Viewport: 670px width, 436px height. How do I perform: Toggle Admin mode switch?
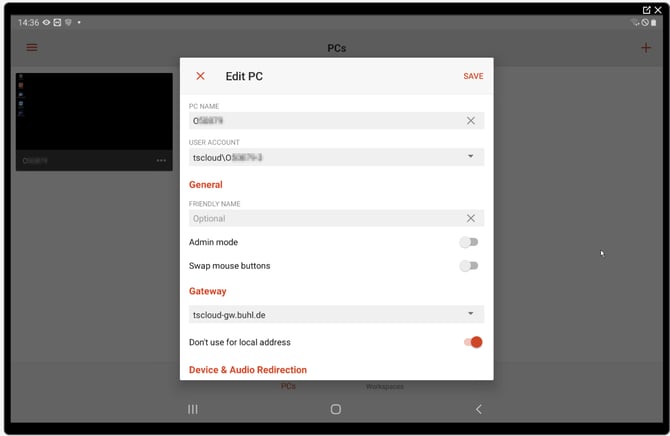point(469,242)
